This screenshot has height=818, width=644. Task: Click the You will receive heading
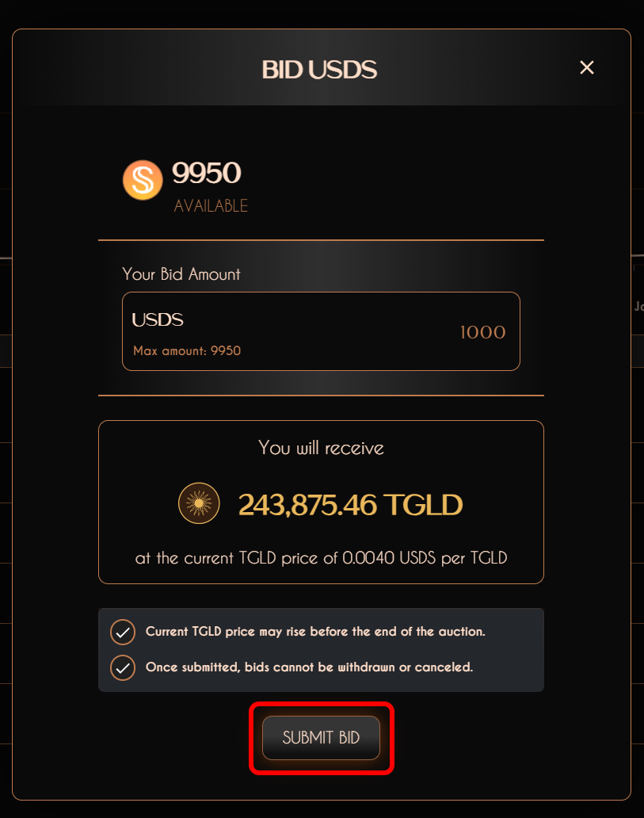coord(321,448)
